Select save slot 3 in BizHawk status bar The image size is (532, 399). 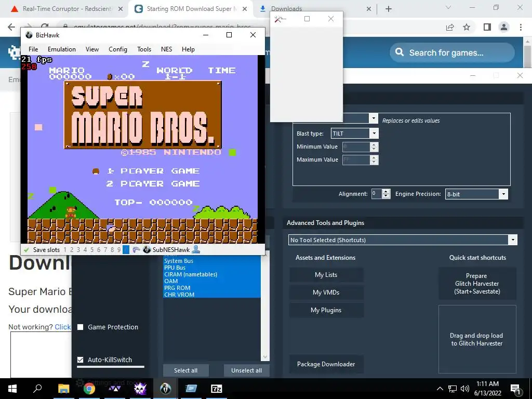click(78, 250)
